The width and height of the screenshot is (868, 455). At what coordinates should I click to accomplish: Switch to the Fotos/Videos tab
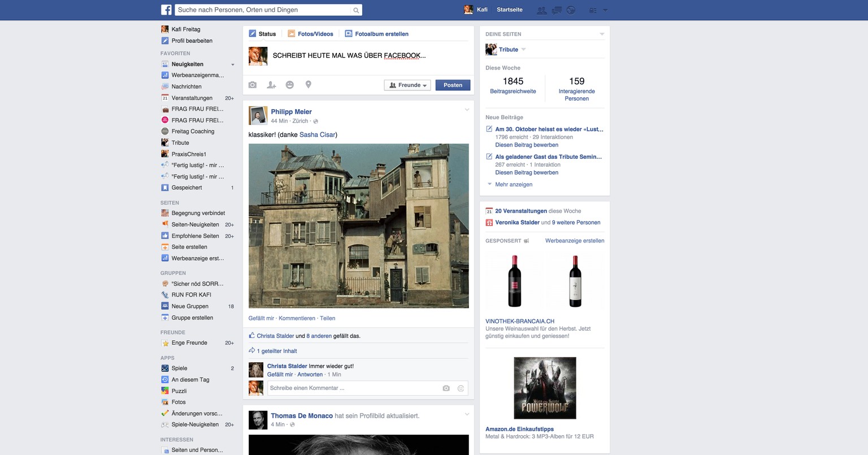[310, 34]
